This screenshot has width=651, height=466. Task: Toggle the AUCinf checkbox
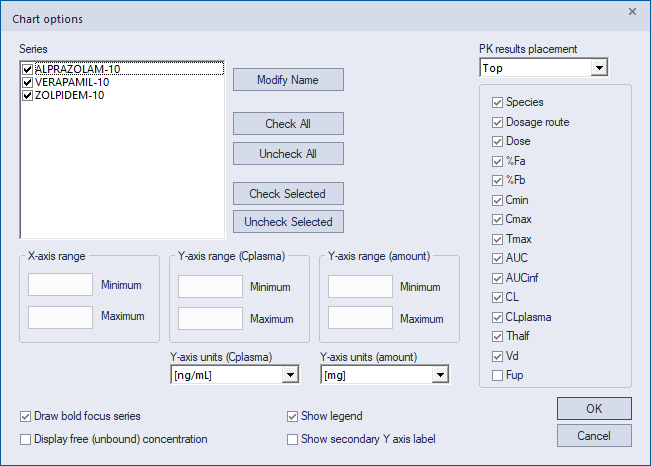click(x=497, y=278)
